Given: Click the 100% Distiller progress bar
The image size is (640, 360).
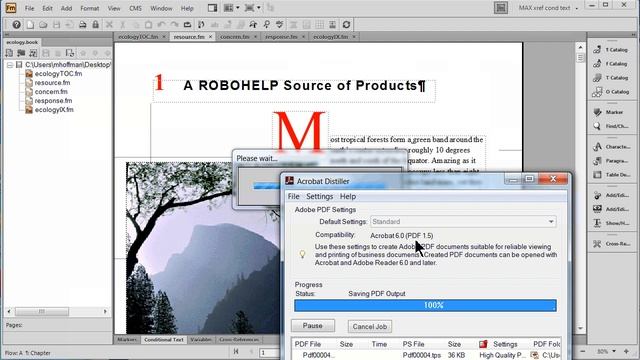Looking at the screenshot, I should 425,305.
